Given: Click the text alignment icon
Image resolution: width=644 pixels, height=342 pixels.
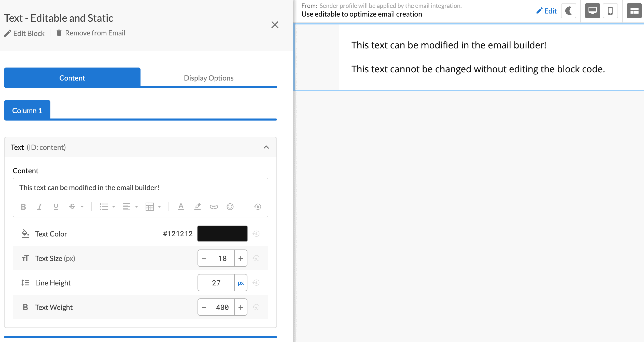Looking at the screenshot, I should point(127,207).
